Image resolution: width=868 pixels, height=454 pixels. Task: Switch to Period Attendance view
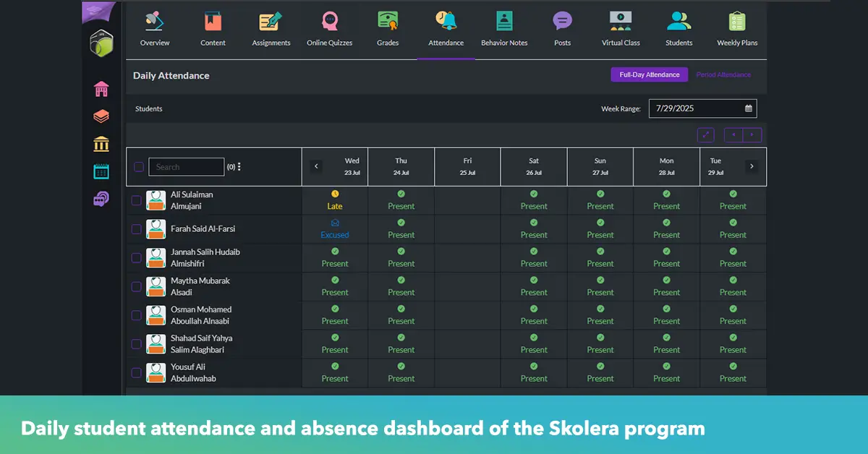(x=723, y=75)
